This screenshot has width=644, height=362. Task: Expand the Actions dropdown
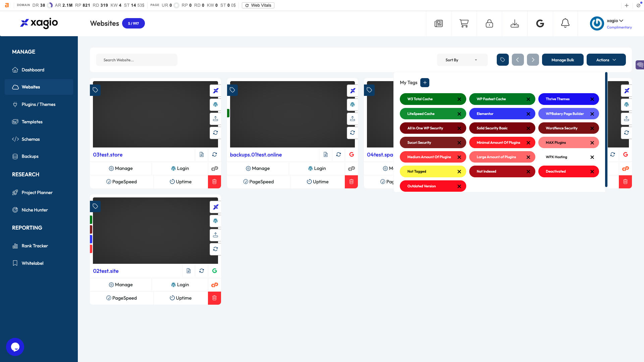click(606, 60)
